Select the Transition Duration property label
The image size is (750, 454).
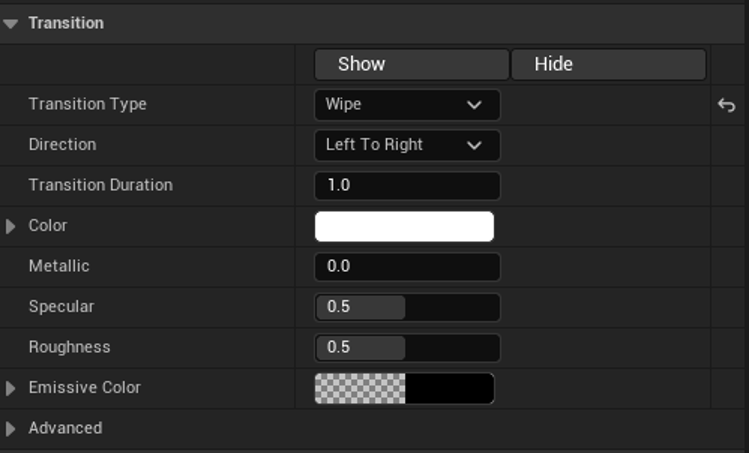click(x=100, y=185)
